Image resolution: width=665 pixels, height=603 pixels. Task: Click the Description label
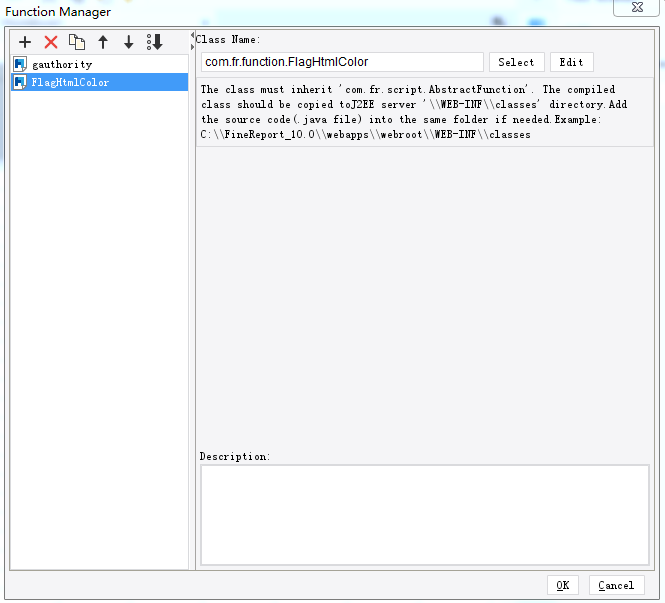(x=235, y=456)
